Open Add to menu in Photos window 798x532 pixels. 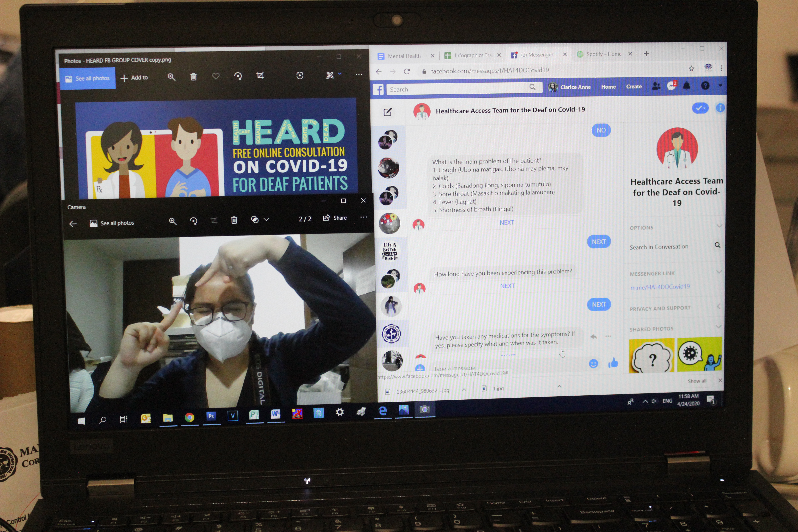[x=134, y=78]
